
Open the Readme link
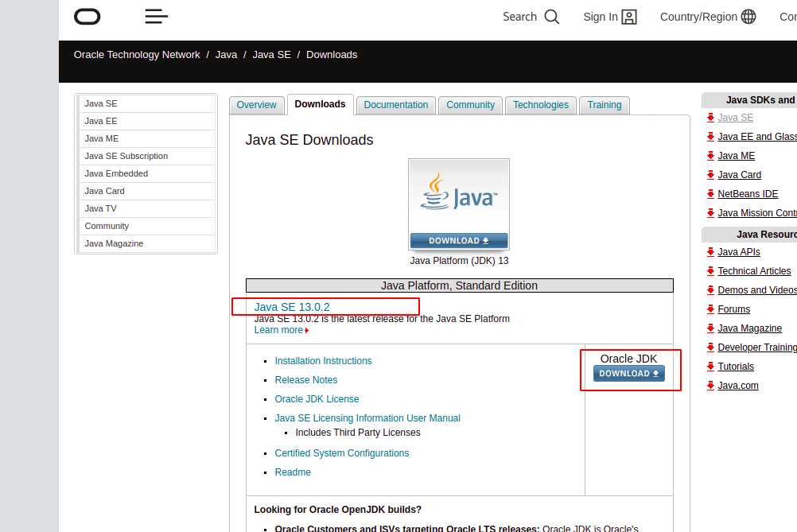[x=293, y=472]
